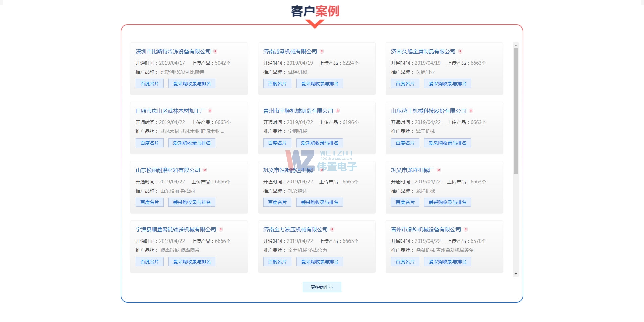Click the verification badge beside 青州市宇顺机械制造有限公司
This screenshot has height=322, width=644.
(337, 111)
